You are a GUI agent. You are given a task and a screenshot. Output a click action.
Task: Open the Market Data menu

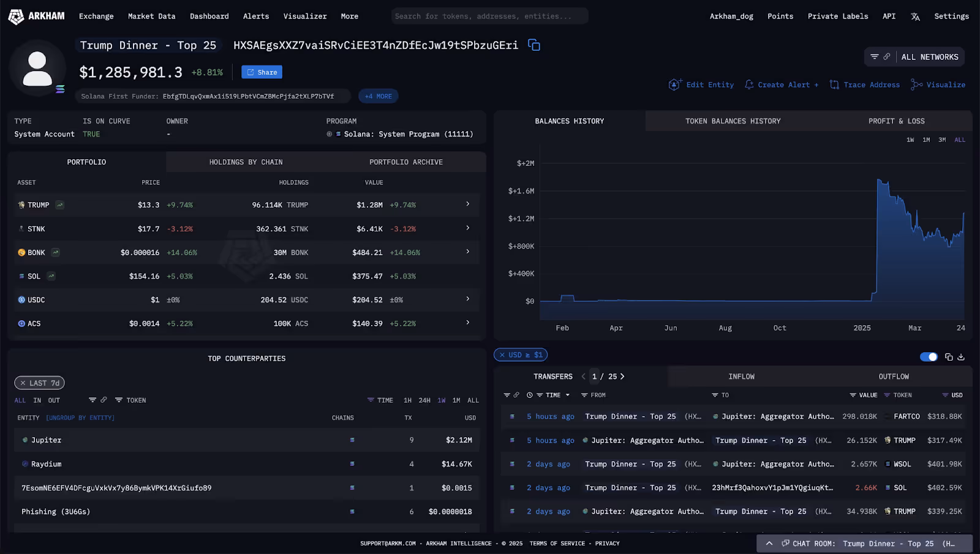click(x=151, y=16)
